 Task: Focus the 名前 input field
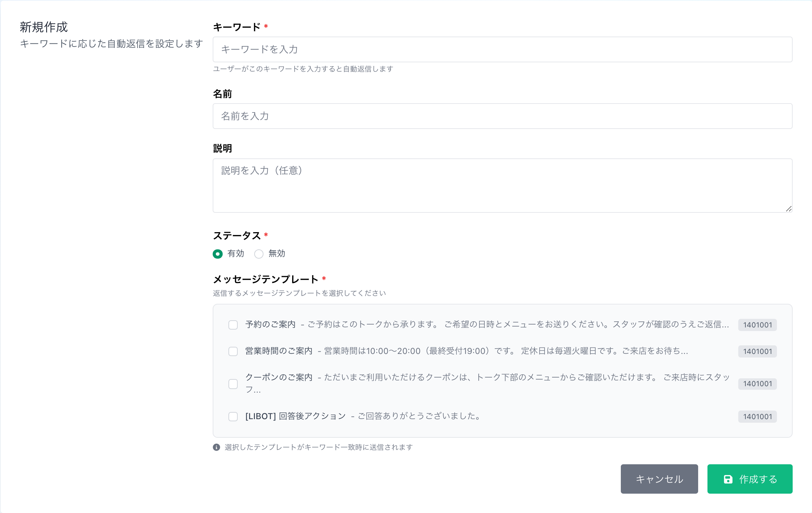(502, 116)
